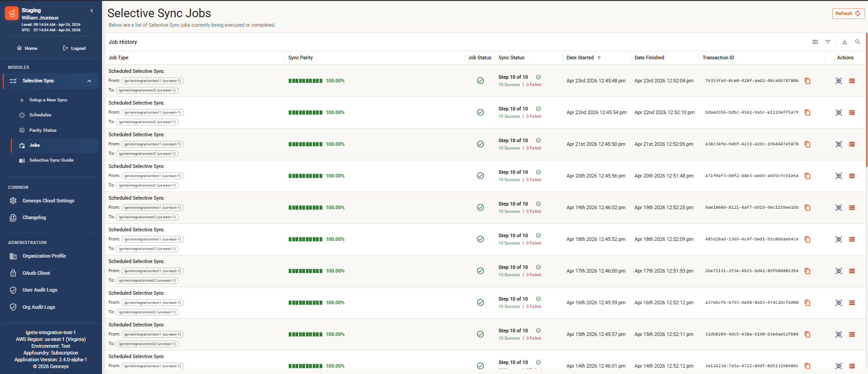Click sync parity bar of Apr 17th job
The width and height of the screenshot is (868, 374).
[x=305, y=271]
